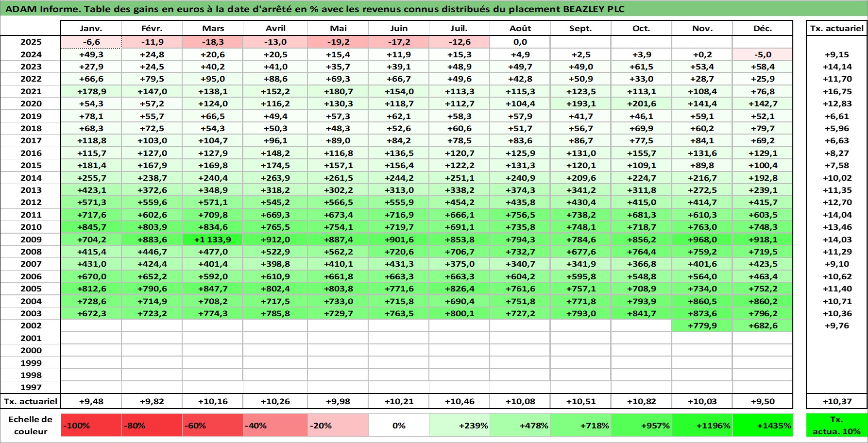868x443 pixels.
Task: Click the ADAM Informe title banner
Action: (434, 8)
